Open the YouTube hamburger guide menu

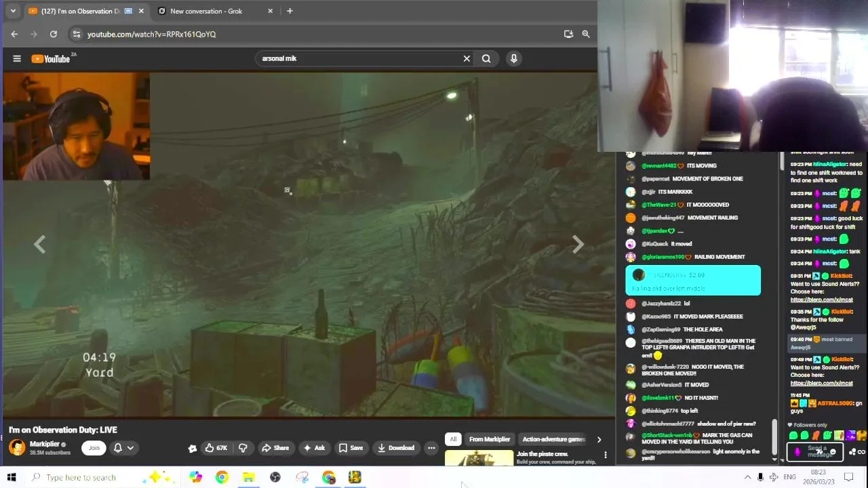[17, 59]
